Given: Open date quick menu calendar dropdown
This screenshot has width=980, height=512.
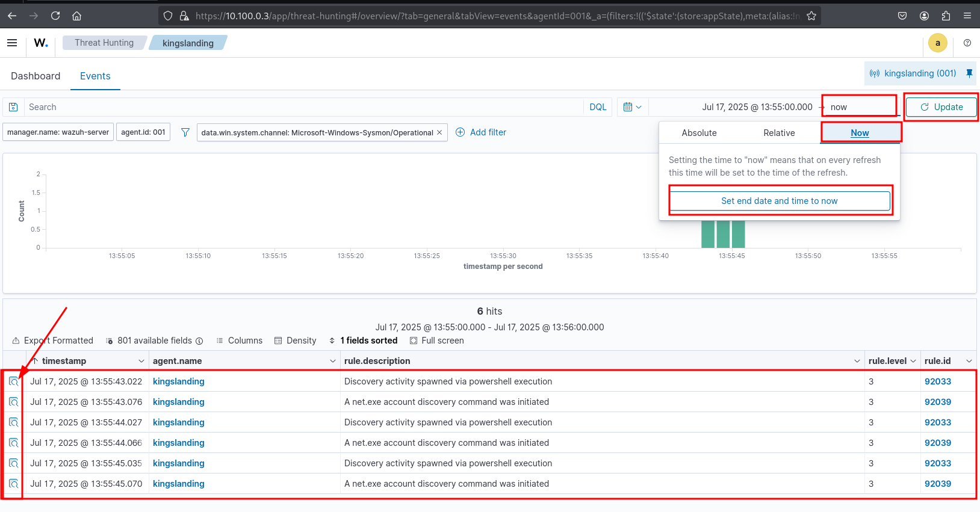Looking at the screenshot, I should 632,107.
